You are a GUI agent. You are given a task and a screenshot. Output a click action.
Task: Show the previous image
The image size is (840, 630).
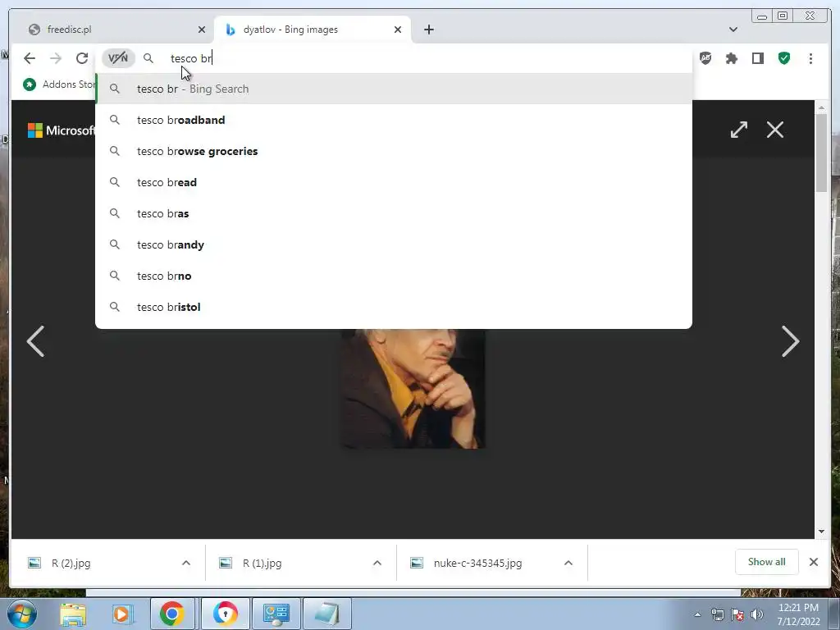36,341
